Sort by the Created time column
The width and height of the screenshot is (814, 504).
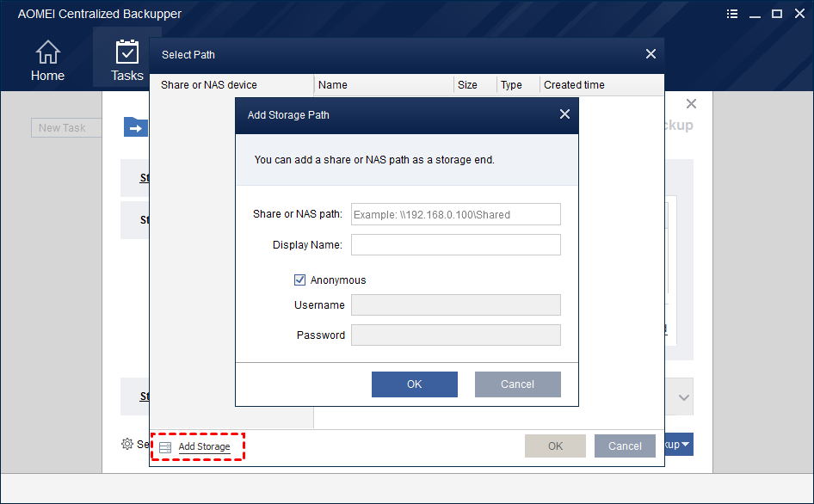(x=601, y=84)
